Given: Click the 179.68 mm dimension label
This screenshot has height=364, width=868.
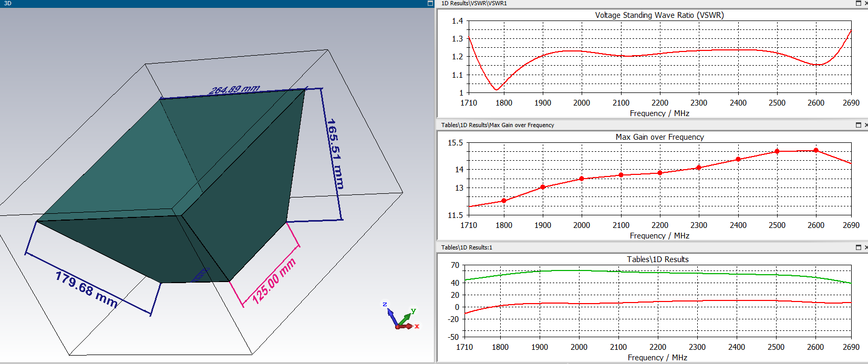Looking at the screenshot, I should (x=87, y=289).
